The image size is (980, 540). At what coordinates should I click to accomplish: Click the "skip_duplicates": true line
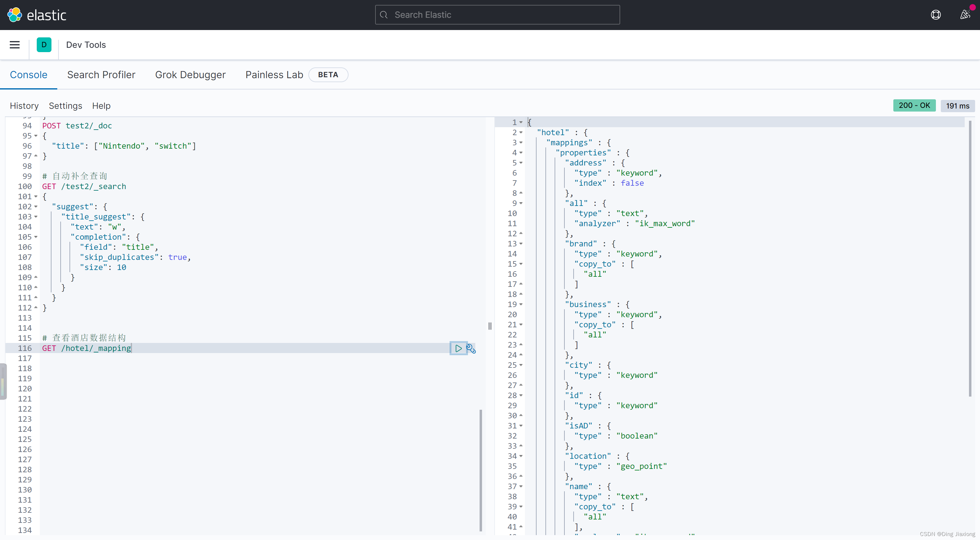point(135,257)
